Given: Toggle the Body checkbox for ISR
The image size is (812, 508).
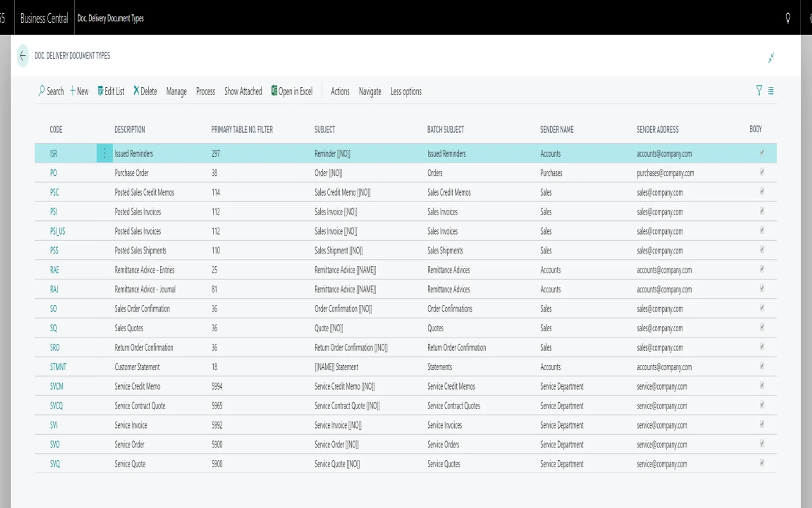Looking at the screenshot, I should coord(762,152).
